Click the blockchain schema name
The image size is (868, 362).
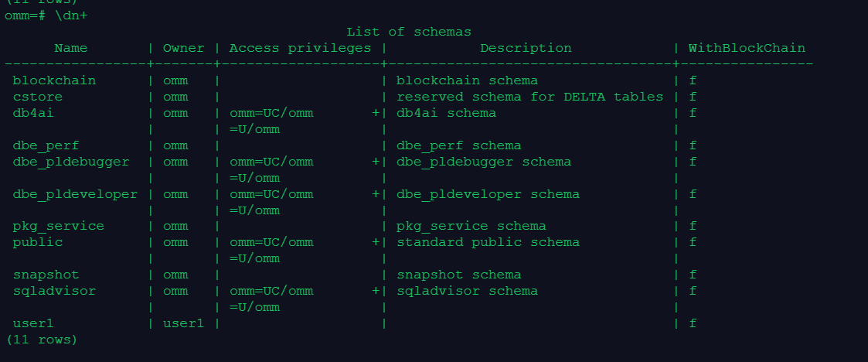(54, 81)
